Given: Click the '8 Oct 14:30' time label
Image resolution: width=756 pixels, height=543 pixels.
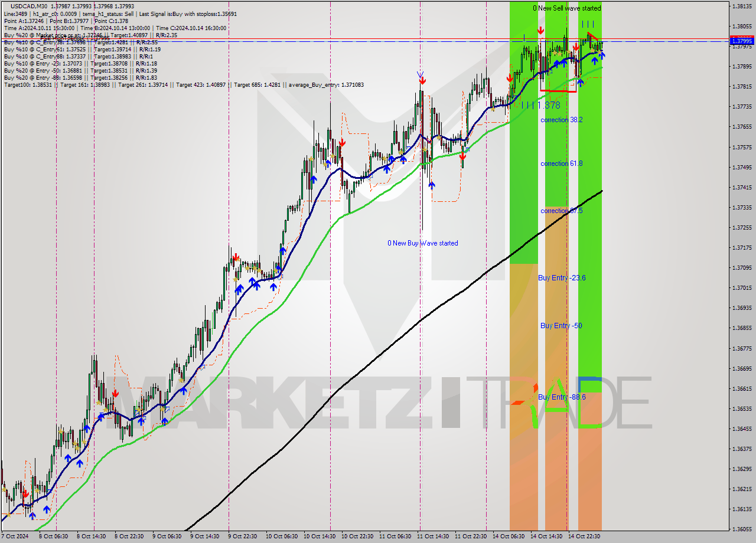Looking at the screenshot, I should point(92,537).
